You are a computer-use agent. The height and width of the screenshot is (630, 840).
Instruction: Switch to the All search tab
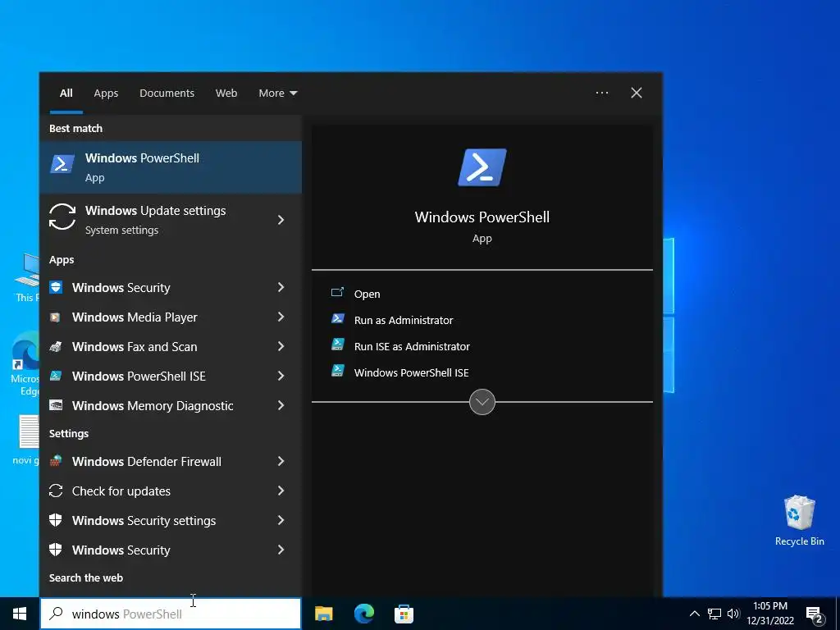coord(66,94)
